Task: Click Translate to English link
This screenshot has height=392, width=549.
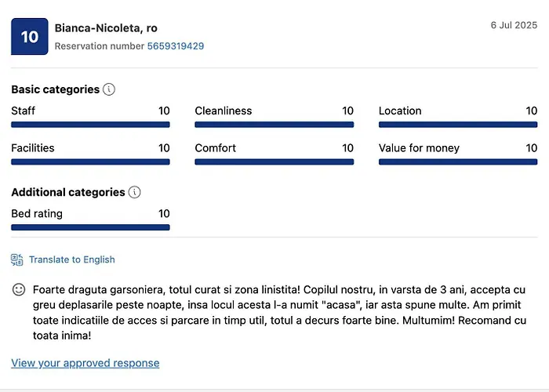Action: pyautogui.click(x=72, y=260)
